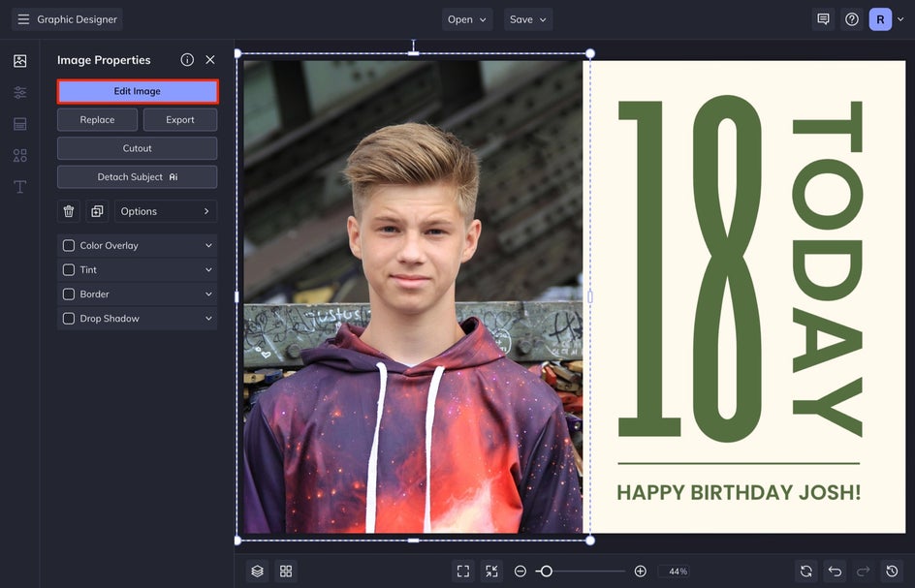Zoom in with the plus icon

(640, 572)
